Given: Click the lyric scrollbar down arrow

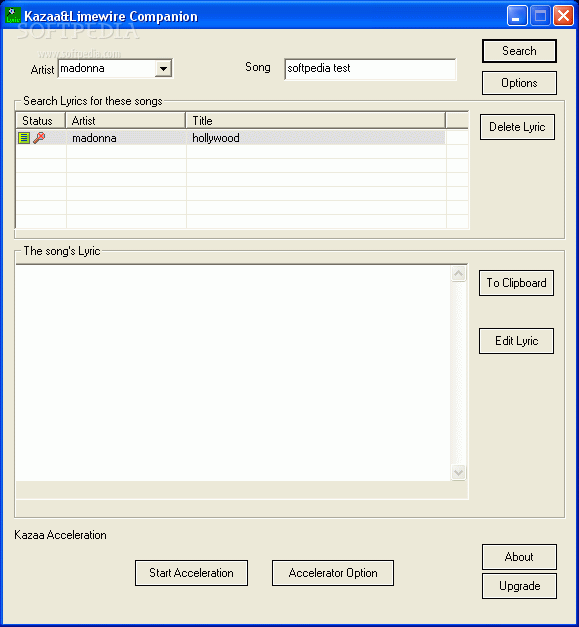Looking at the screenshot, I should pyautogui.click(x=458, y=472).
